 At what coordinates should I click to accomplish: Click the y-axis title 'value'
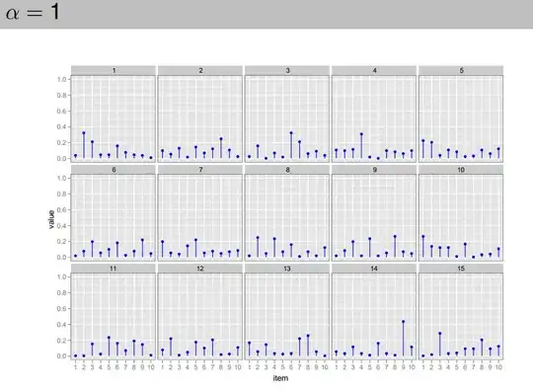point(51,219)
